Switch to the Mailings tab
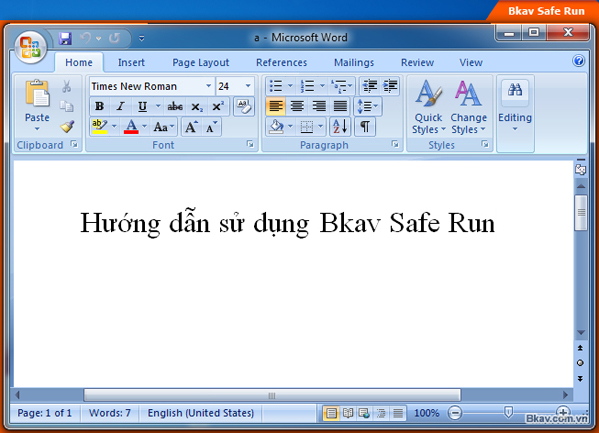This screenshot has width=599, height=433. point(354,62)
